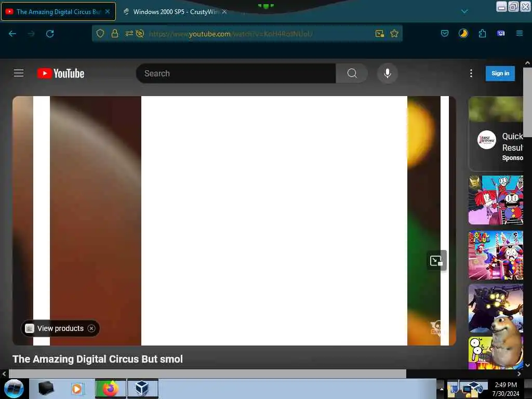This screenshot has height=399, width=532.
Task: Click the blocked autoplay icon in address bar
Action: pyautogui.click(x=140, y=33)
